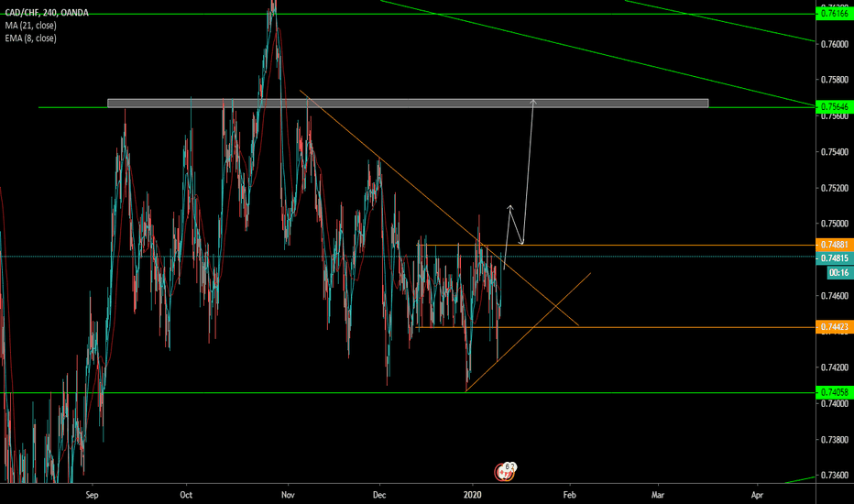Select the orange 0.74423 price label
The width and height of the screenshot is (854, 504).
(x=833, y=326)
